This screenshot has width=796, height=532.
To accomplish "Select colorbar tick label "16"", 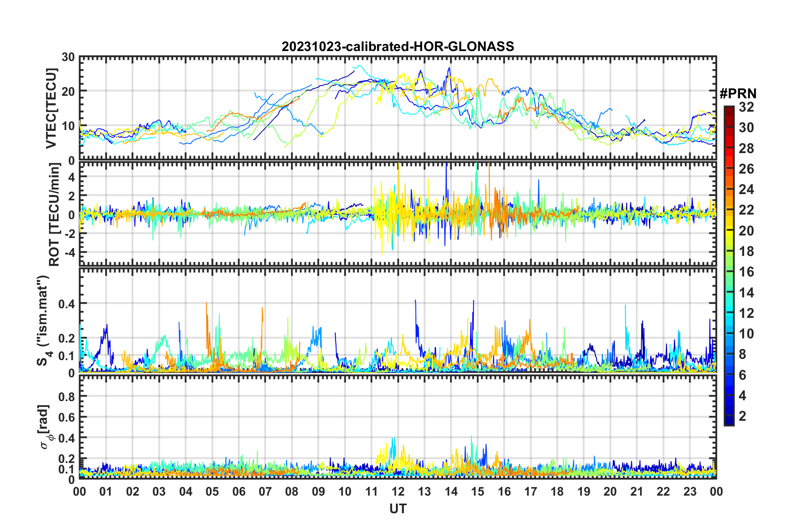I will 747,272.
